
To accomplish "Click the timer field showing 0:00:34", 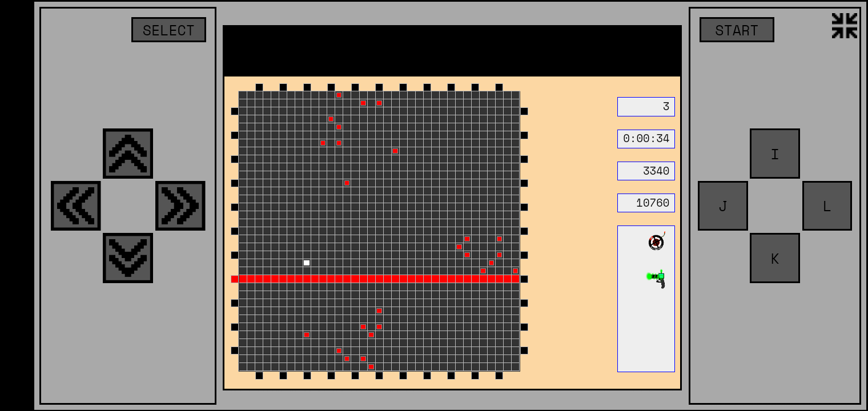I will [646, 139].
